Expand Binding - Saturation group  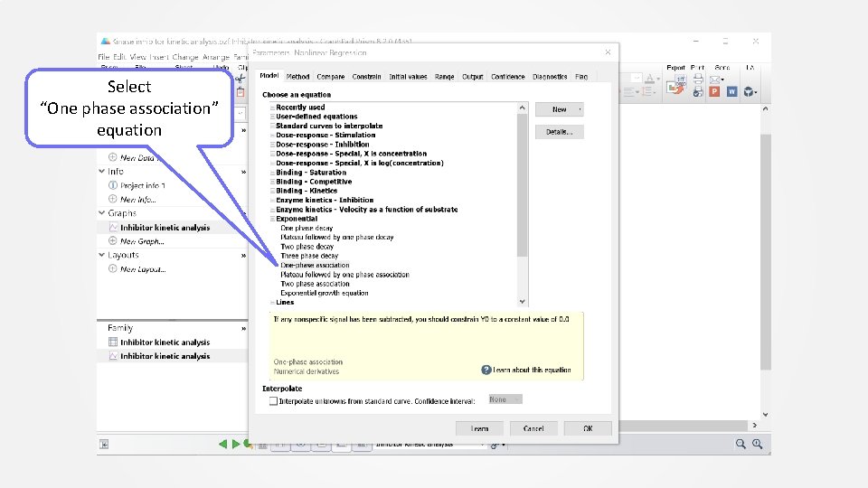click(x=272, y=173)
